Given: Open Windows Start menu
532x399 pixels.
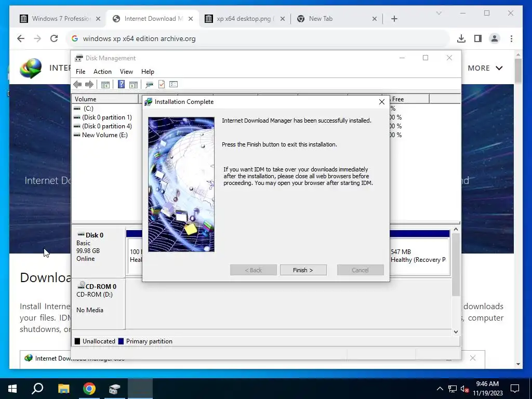Looking at the screenshot, I should click(12, 389).
